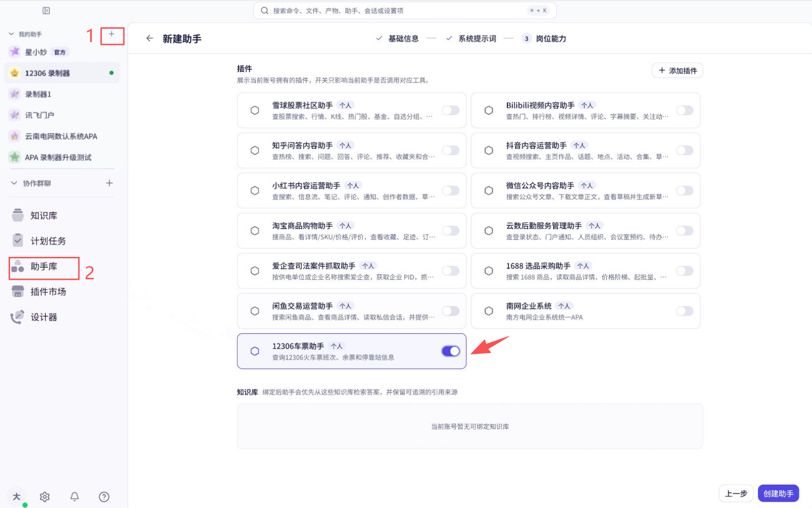
Task: Click the plus icon beside 我的助手
Action: [111, 34]
